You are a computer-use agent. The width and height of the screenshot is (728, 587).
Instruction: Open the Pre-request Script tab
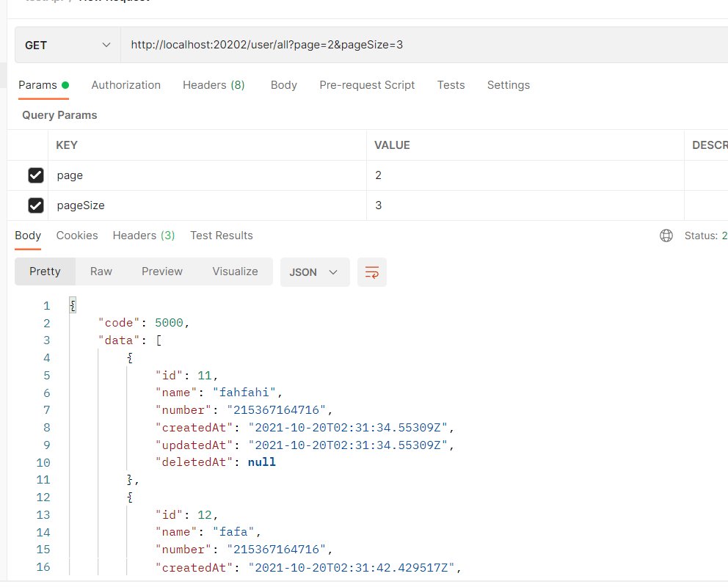coord(367,85)
